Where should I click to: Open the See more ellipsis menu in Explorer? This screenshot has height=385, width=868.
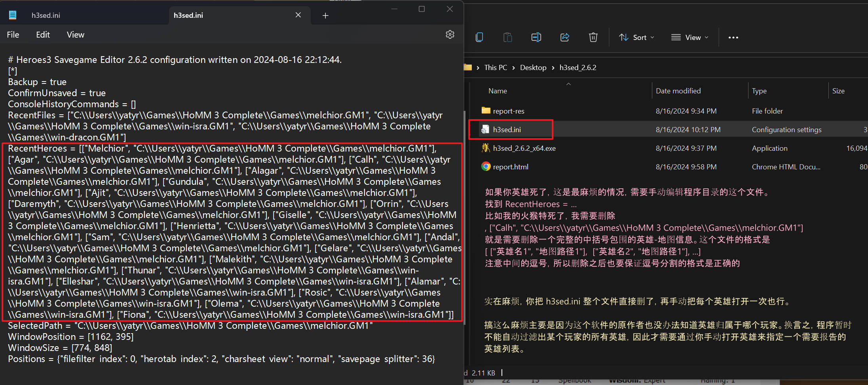point(733,38)
